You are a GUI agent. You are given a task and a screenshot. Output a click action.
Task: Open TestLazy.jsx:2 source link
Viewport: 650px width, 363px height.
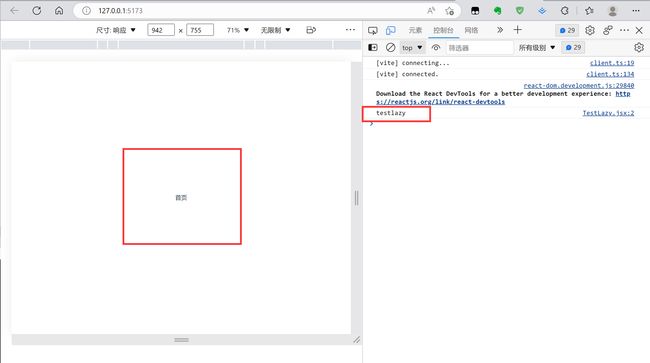point(608,113)
